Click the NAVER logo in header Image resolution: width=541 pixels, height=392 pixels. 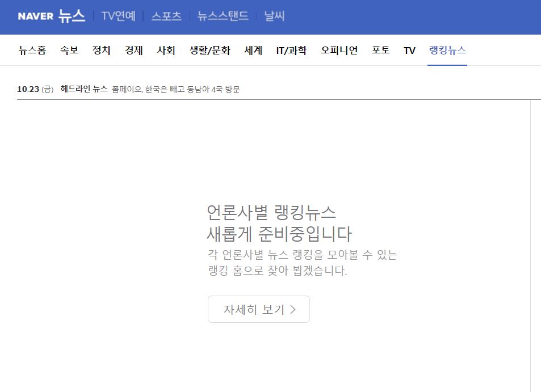pos(36,16)
